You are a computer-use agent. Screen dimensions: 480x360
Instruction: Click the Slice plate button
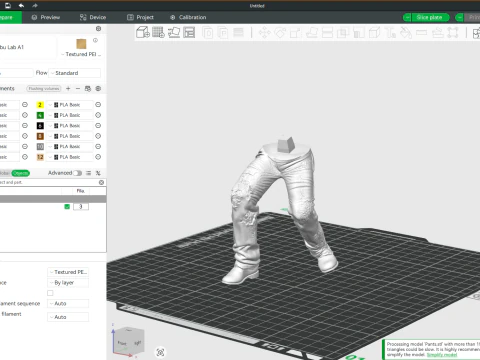[x=430, y=17]
